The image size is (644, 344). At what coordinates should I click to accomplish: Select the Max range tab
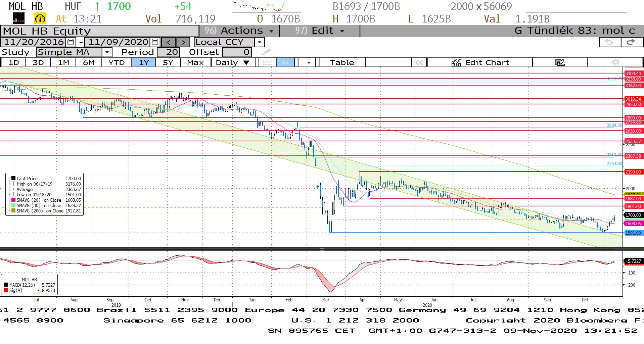click(x=195, y=62)
